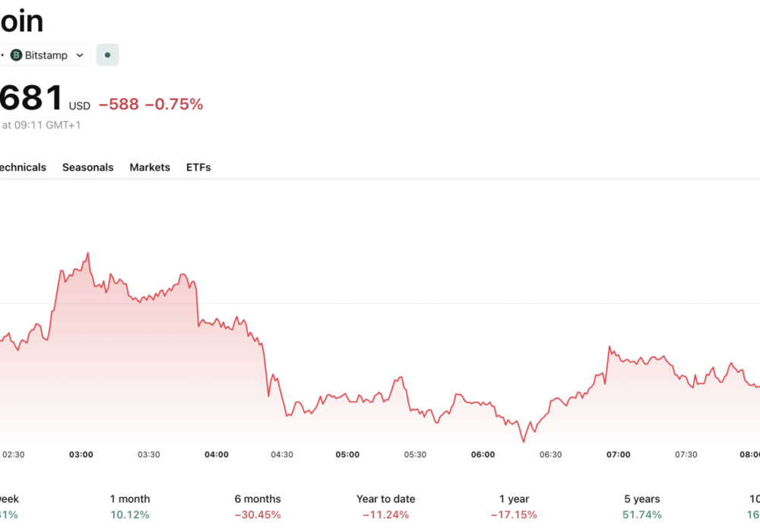Image resolution: width=760 pixels, height=532 pixels.
Task: Click the 07:00 time axis label
Action: point(618,454)
